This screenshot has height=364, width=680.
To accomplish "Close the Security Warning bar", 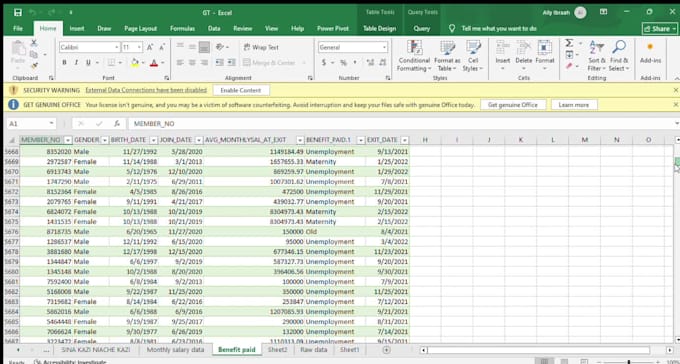I will tap(676, 90).
